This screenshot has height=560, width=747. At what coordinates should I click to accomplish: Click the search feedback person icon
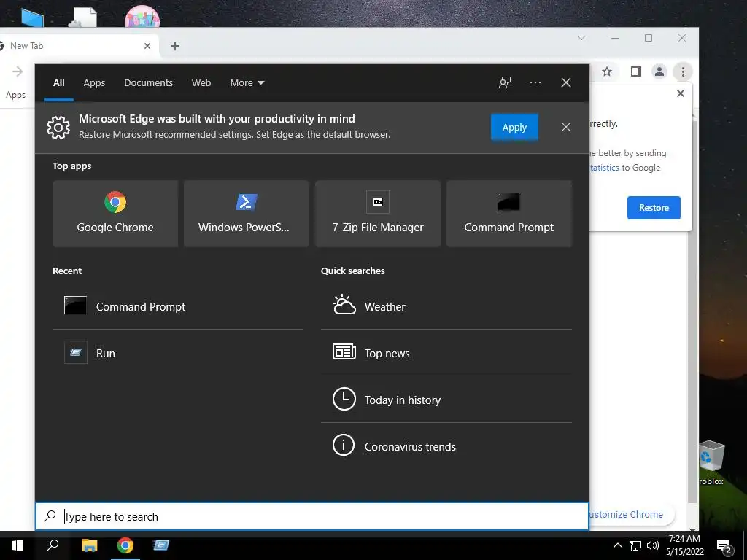click(x=505, y=83)
